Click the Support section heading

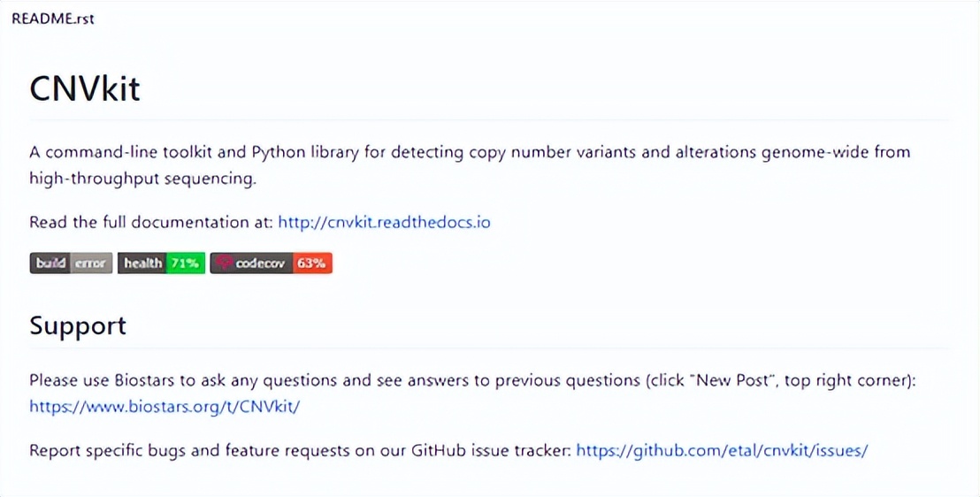[x=78, y=325]
